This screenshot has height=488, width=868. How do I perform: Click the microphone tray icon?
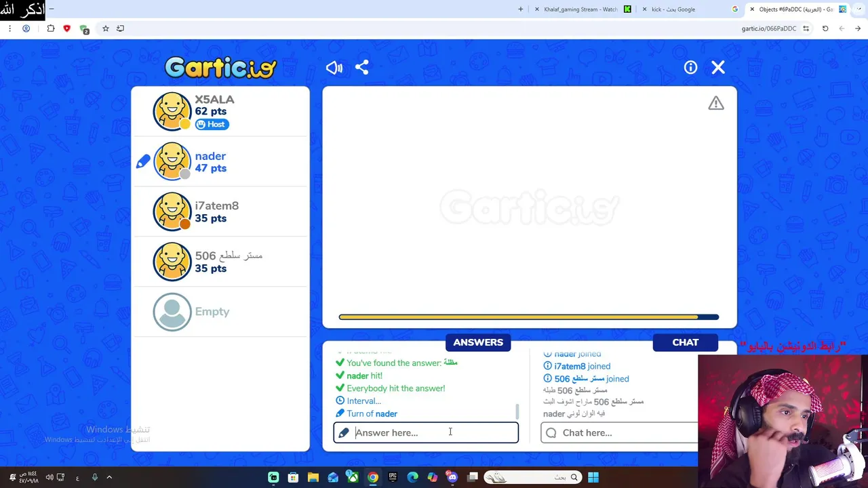click(94, 477)
